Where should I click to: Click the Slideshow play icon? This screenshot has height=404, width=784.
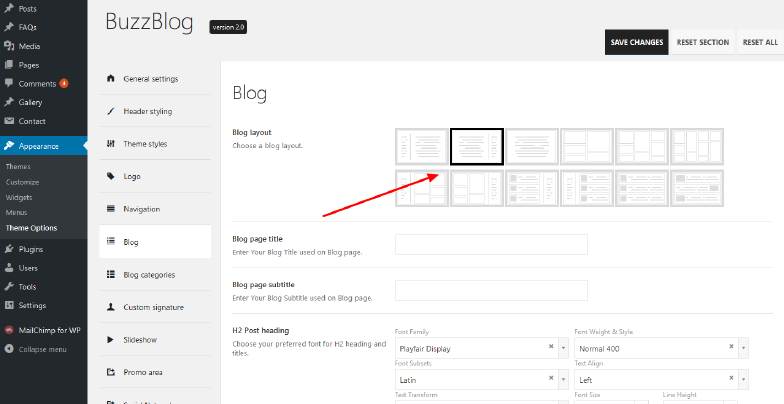pos(111,340)
